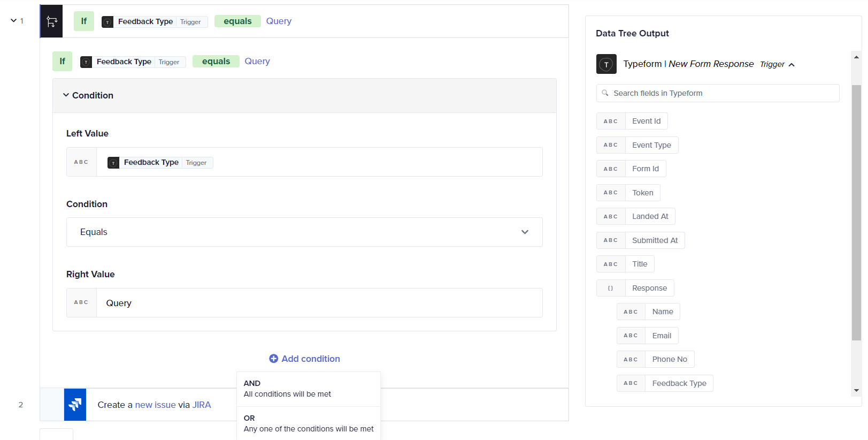Viewport: 868px width, 440px height.
Task: Select the Response object field pill
Action: (x=635, y=288)
